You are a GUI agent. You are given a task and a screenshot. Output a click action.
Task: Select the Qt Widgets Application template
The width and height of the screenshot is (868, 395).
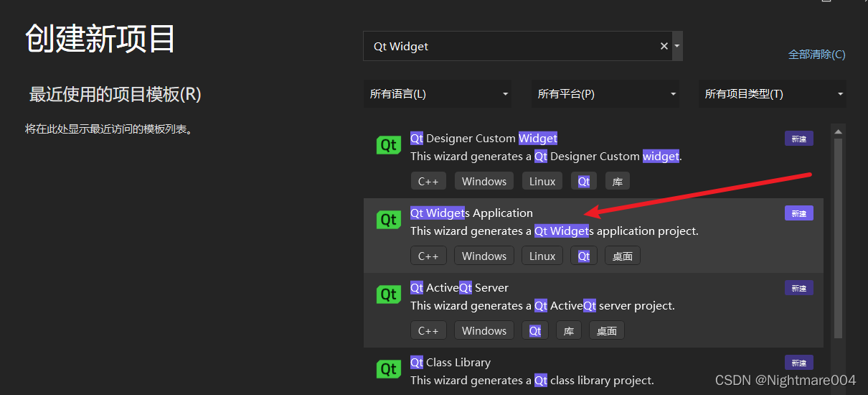pyautogui.click(x=593, y=235)
